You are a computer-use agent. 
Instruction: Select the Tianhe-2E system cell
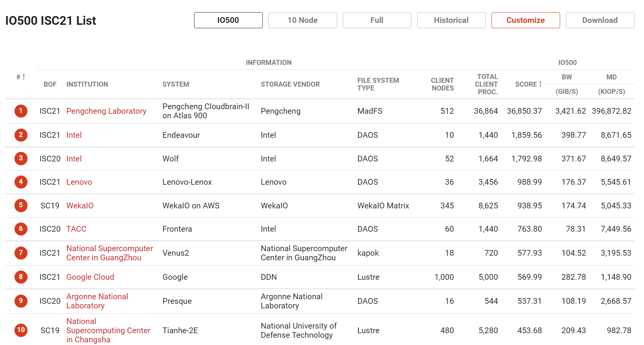180,330
